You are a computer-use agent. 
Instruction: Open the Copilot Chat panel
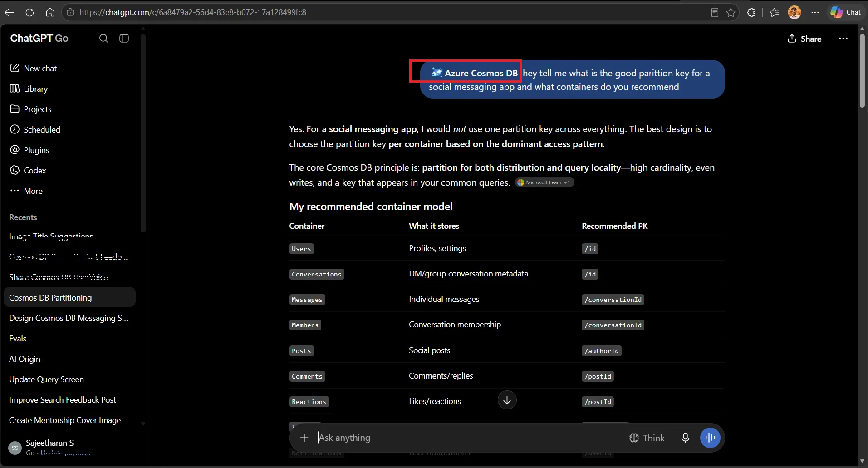tap(846, 12)
